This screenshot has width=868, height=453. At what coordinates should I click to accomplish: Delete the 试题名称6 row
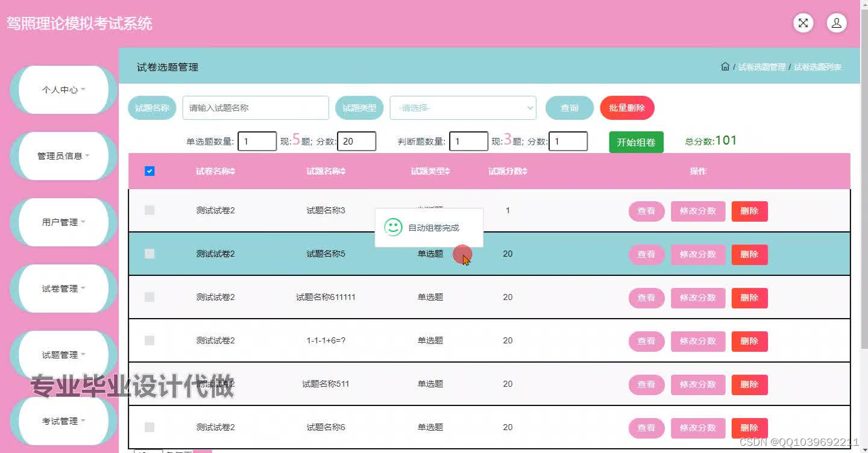pyautogui.click(x=749, y=428)
